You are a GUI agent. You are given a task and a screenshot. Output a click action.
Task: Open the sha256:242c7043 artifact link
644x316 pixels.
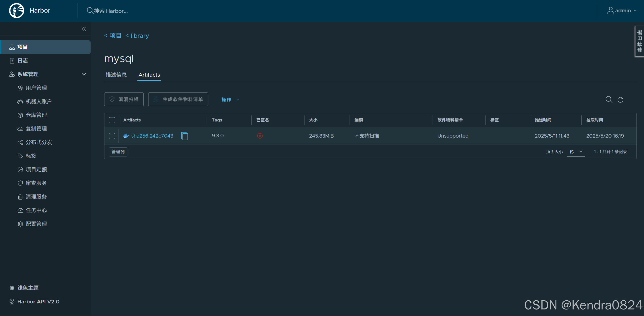click(152, 136)
